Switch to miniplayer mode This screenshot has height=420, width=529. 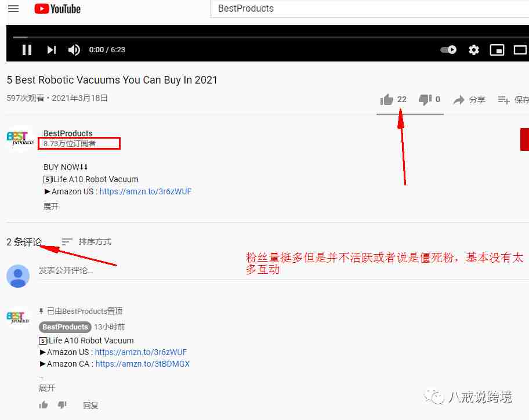click(497, 50)
